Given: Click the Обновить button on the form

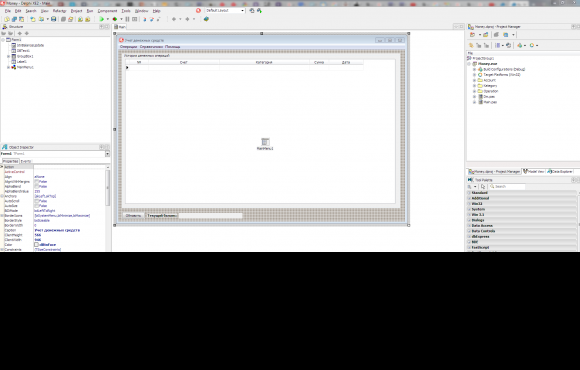Looking at the screenshot, I should pyautogui.click(x=133, y=215).
